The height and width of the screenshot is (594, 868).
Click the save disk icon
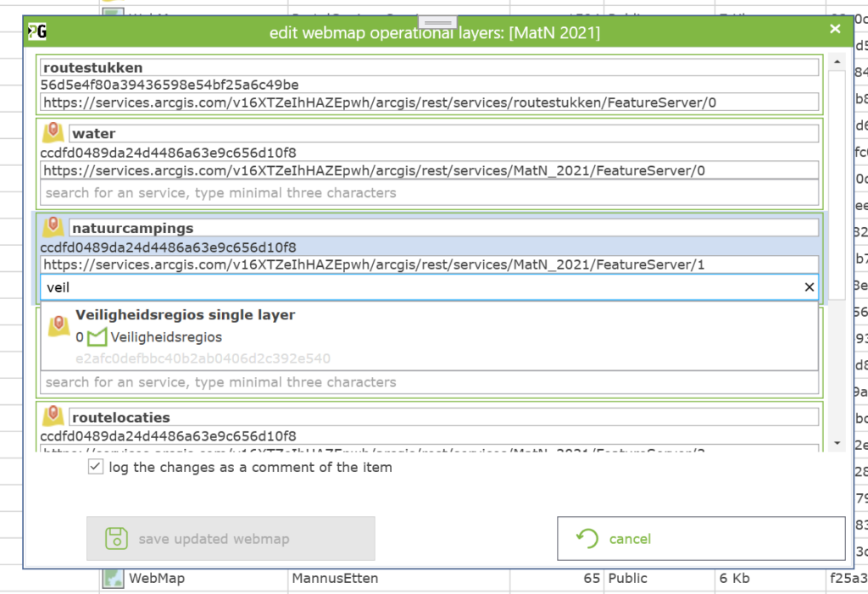tap(116, 538)
